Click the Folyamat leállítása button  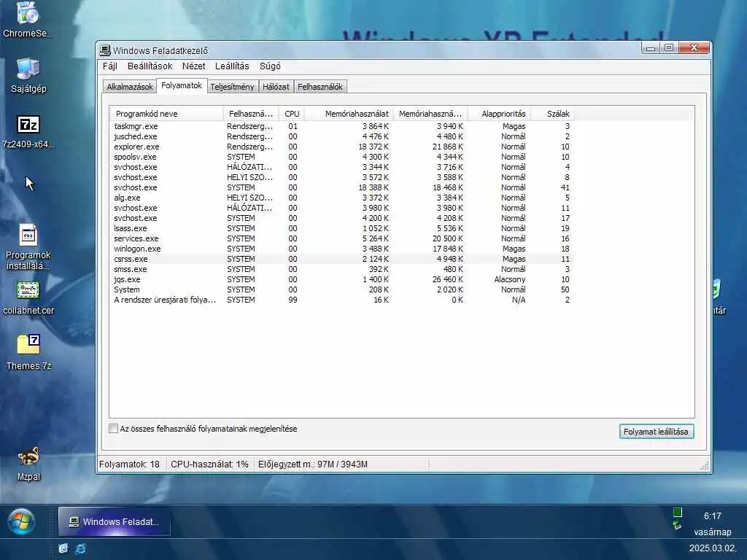(656, 432)
